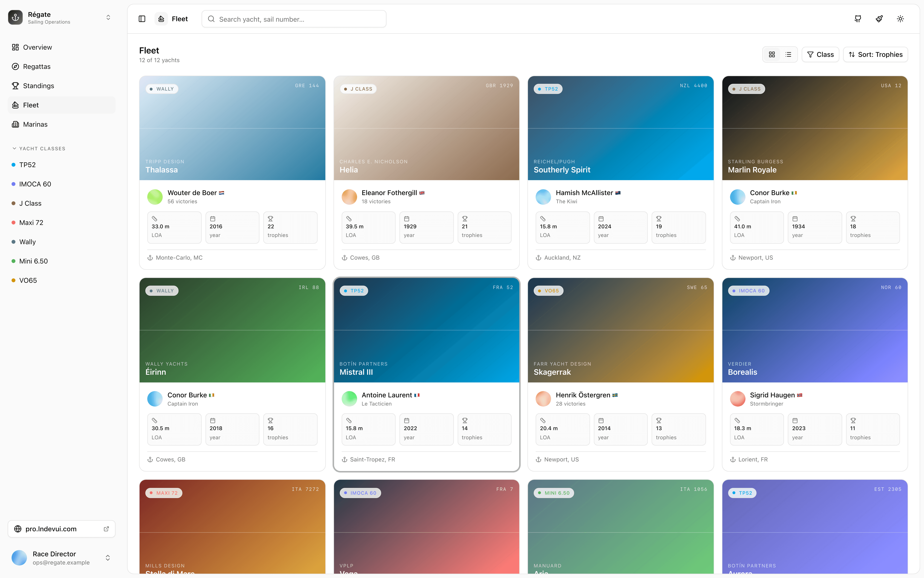Toggle light mode sun icon
The image size is (924, 578).
coord(900,19)
